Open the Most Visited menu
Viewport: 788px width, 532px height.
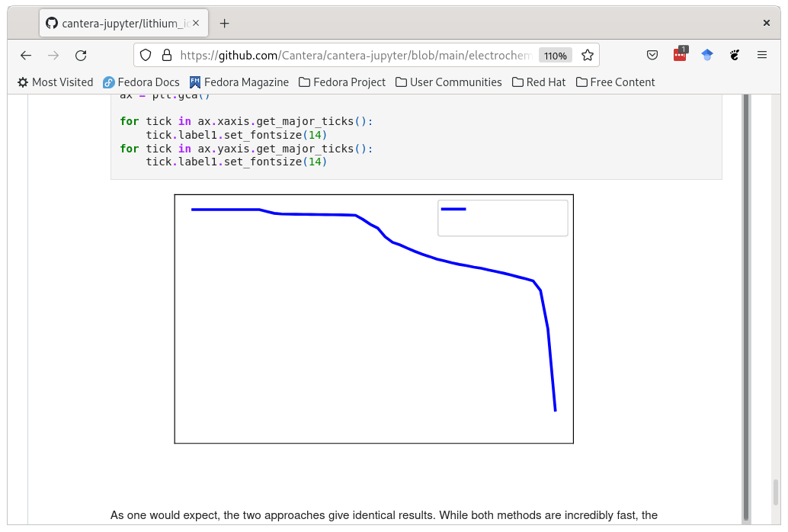pyautogui.click(x=54, y=82)
